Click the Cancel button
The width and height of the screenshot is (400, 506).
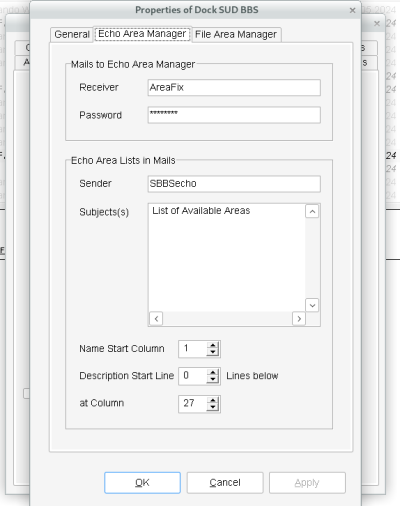click(x=225, y=482)
